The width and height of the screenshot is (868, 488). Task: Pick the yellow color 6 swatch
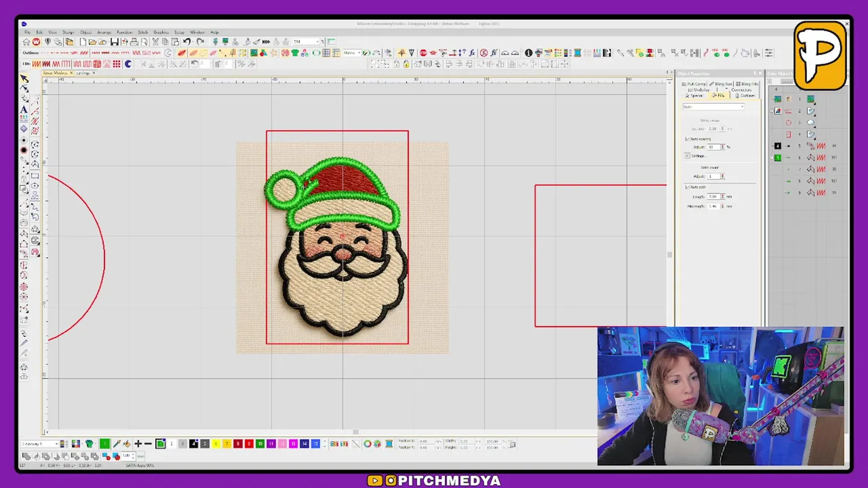click(x=216, y=444)
